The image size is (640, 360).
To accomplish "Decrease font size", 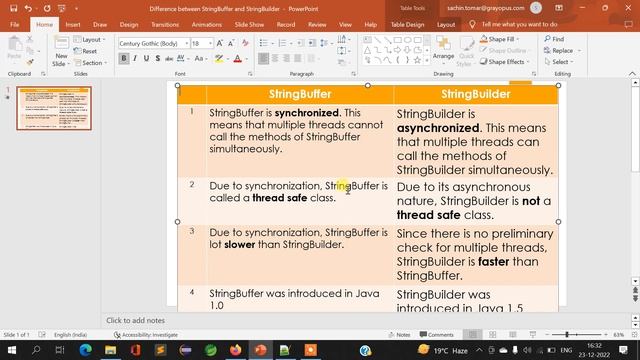I will click(231, 43).
